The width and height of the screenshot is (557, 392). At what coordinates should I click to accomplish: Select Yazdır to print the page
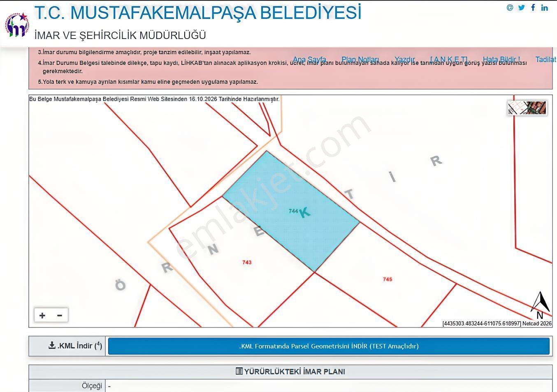(x=405, y=60)
